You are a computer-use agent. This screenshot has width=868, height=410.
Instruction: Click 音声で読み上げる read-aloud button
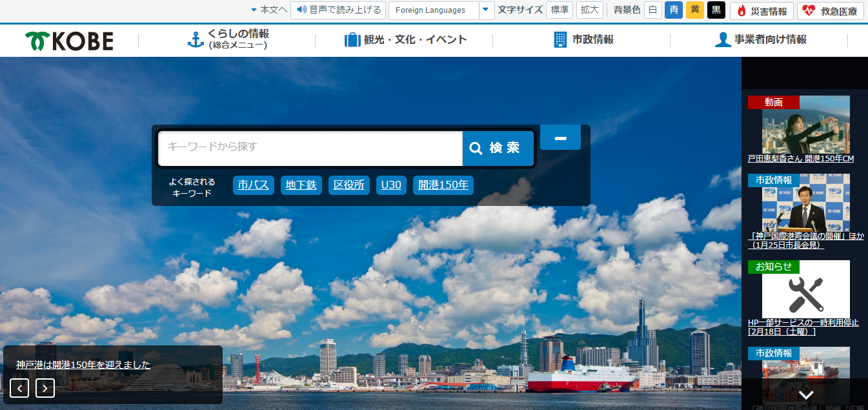[338, 10]
